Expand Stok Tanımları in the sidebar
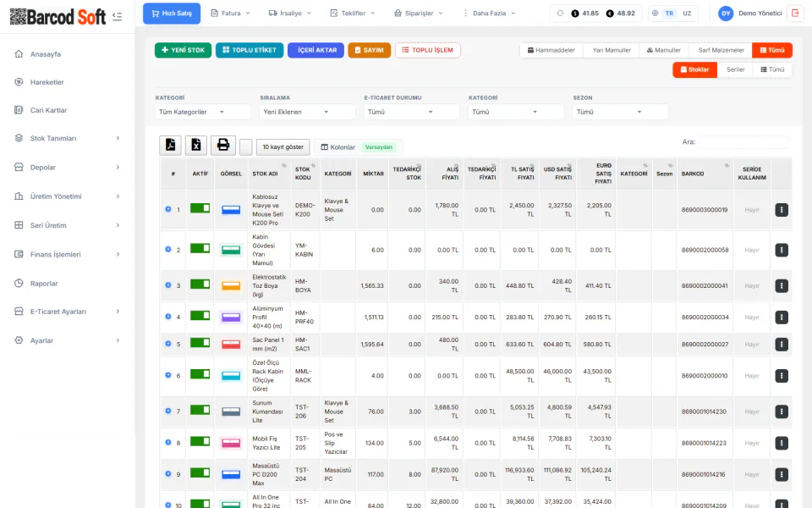This screenshot has width=812, height=508. (68, 138)
